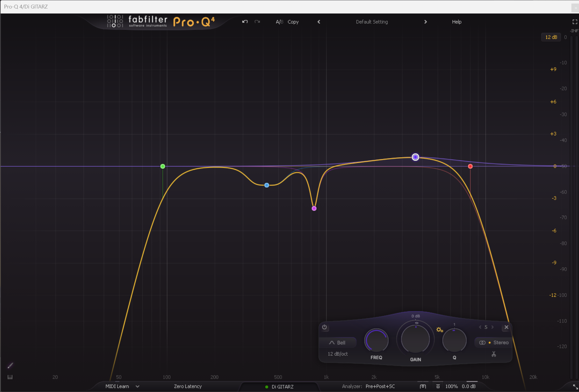Click the GAIN knob

point(415,339)
